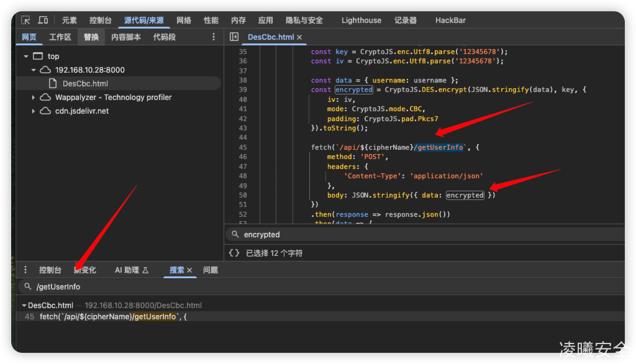
Task: Collapse the 192.168.10.28:8000 node
Action: coord(34,70)
